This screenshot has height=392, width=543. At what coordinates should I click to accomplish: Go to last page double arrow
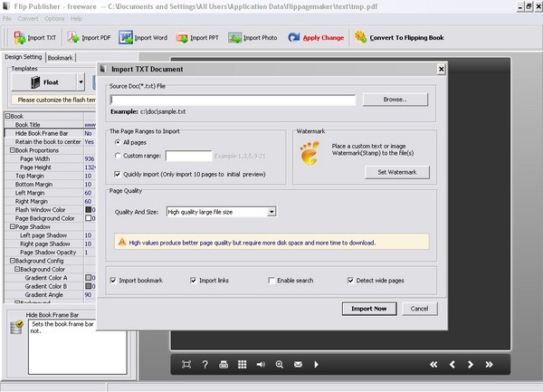click(x=489, y=364)
